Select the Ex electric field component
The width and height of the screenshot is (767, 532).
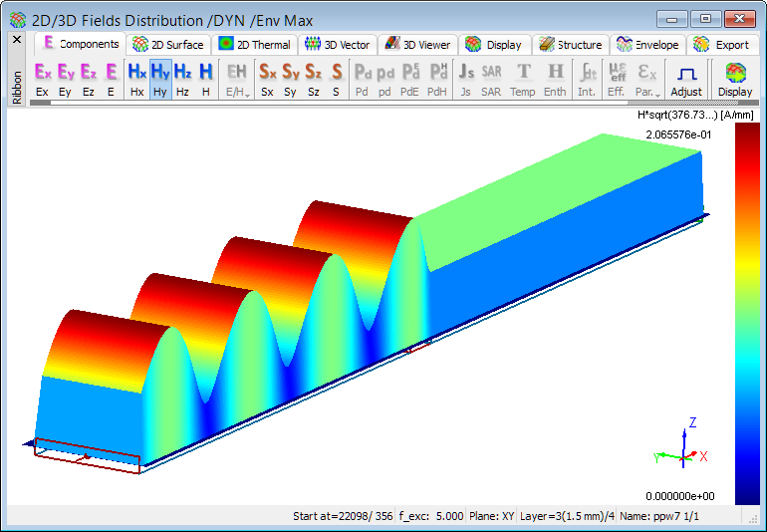[42, 78]
